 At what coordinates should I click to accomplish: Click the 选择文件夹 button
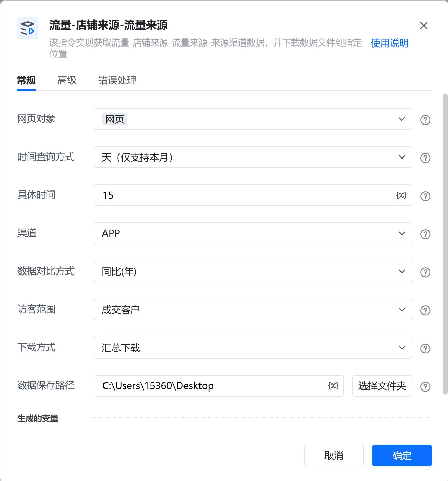[x=382, y=386]
